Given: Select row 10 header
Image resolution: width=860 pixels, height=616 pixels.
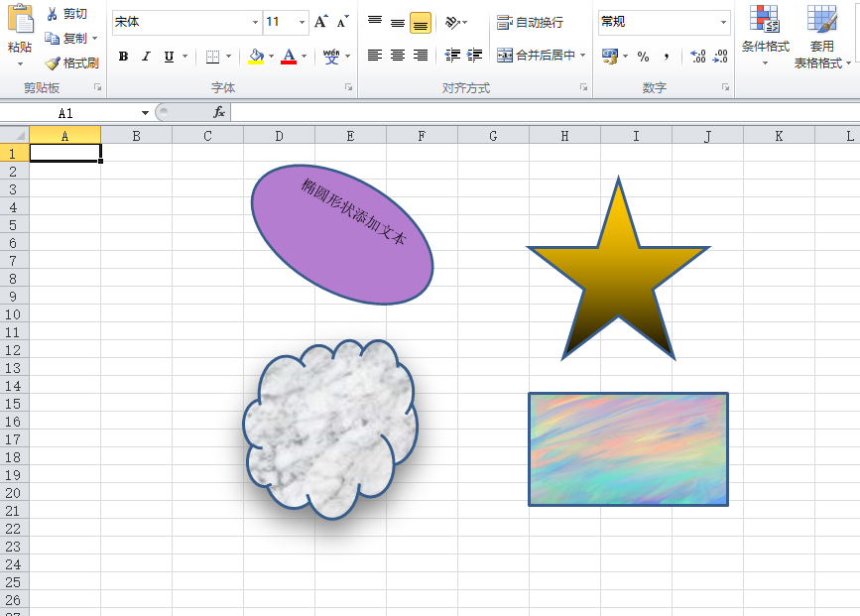Looking at the screenshot, I should coord(13,314).
